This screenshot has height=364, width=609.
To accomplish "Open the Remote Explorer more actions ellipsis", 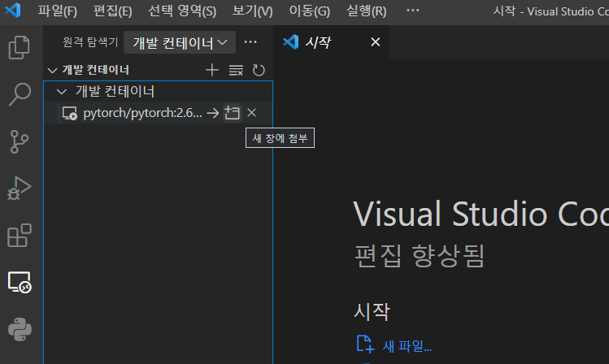I will point(250,42).
